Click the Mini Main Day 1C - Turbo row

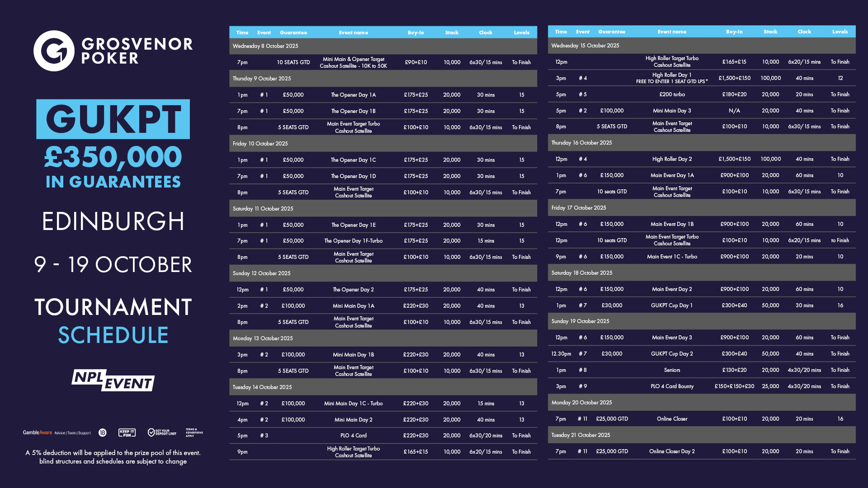(353, 404)
